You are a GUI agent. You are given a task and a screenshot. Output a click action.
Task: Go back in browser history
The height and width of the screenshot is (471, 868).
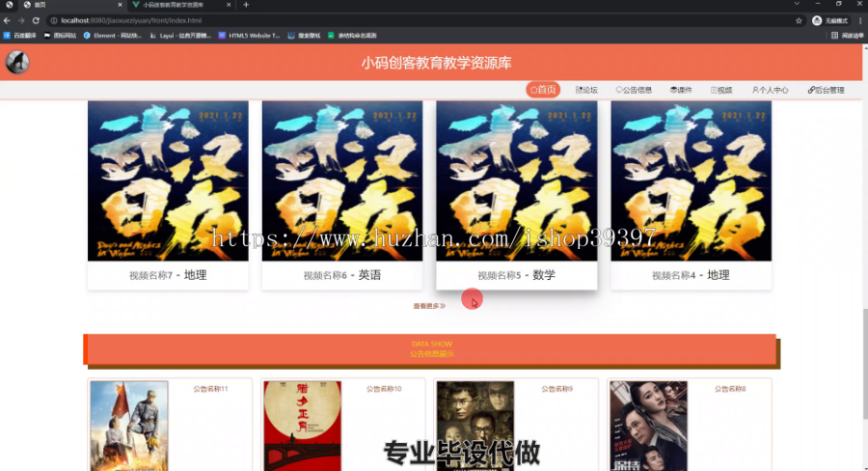pyautogui.click(x=7, y=20)
